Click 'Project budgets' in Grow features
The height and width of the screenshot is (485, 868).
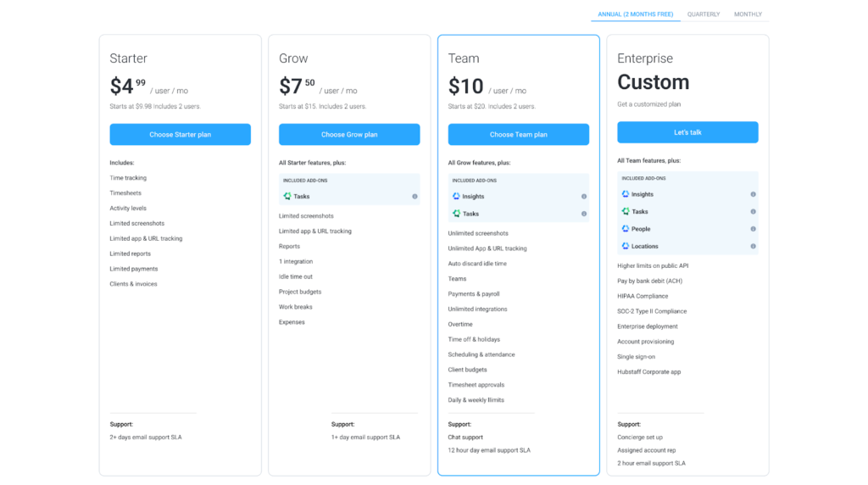pyautogui.click(x=300, y=292)
